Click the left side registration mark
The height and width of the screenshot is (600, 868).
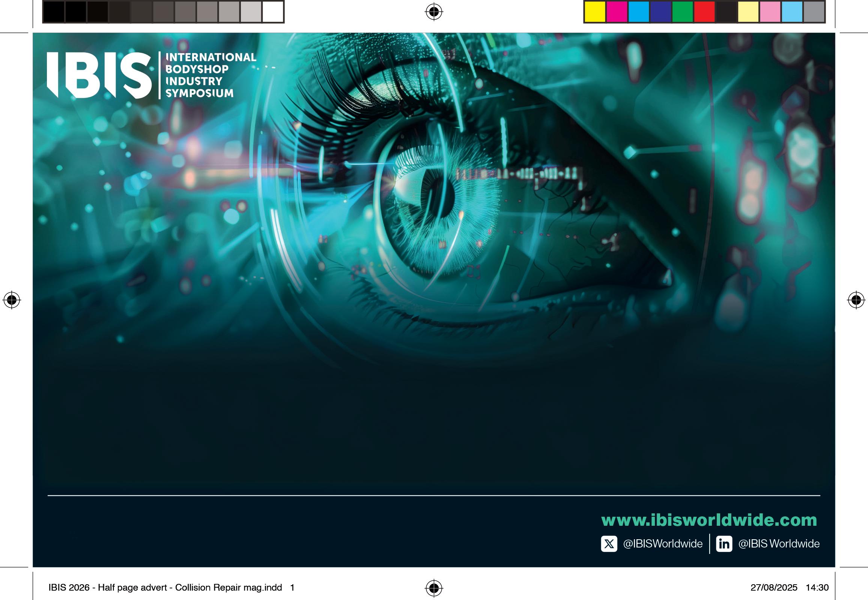[12, 300]
